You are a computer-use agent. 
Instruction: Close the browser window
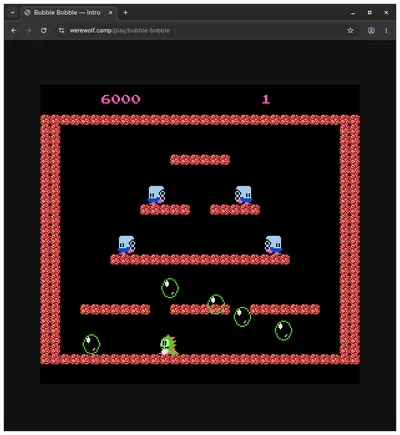(x=386, y=13)
